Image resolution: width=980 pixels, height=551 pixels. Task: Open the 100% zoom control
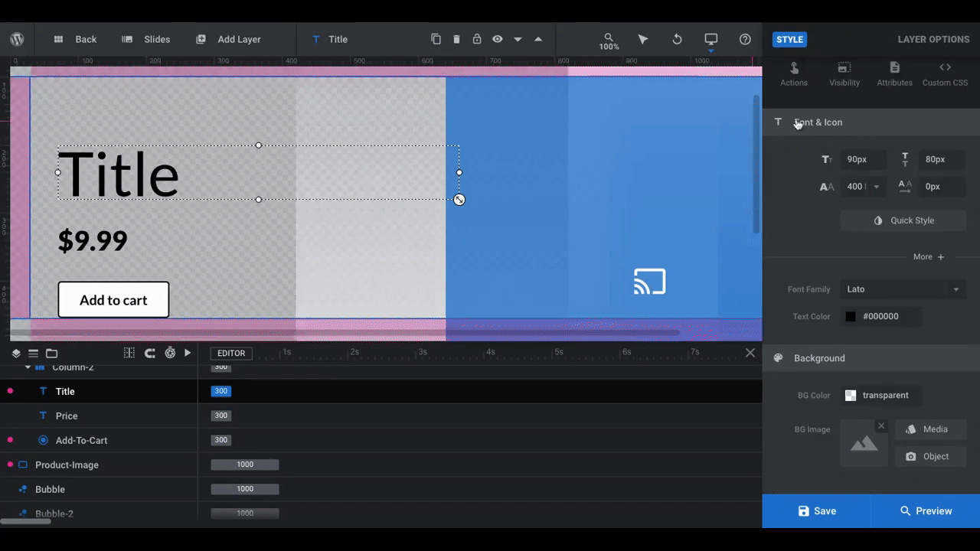click(609, 41)
